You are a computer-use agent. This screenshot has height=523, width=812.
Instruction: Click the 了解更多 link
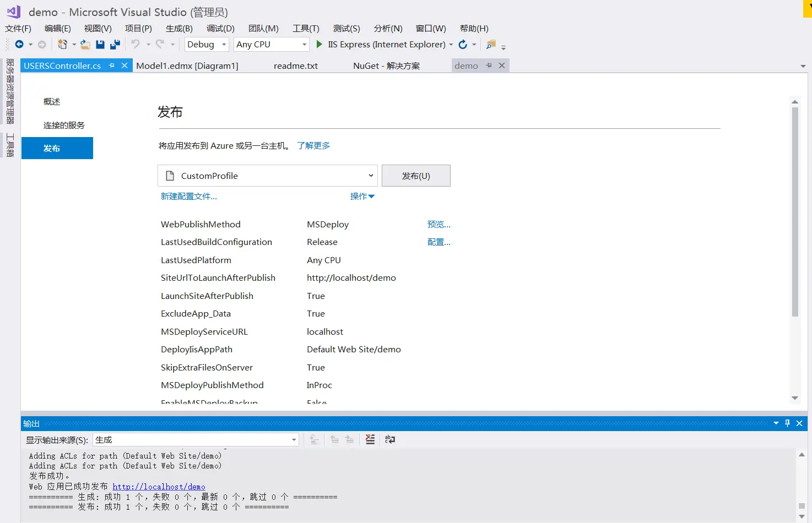pyautogui.click(x=313, y=146)
